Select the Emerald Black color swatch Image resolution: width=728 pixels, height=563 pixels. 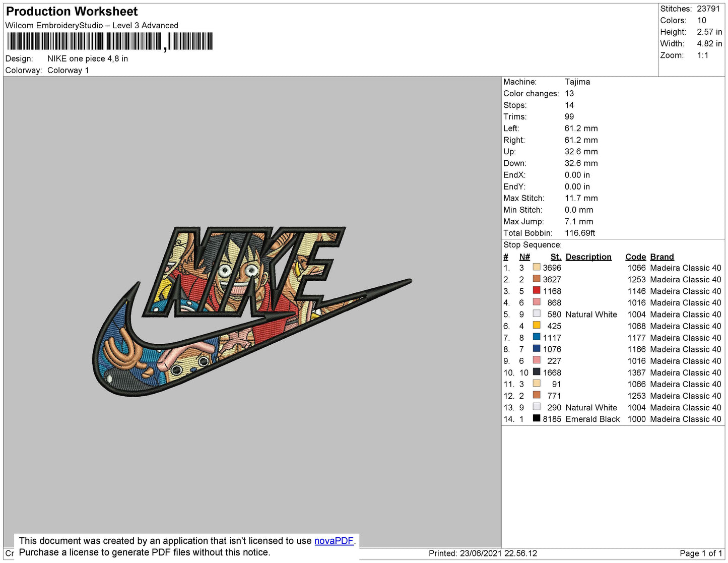pyautogui.click(x=537, y=418)
